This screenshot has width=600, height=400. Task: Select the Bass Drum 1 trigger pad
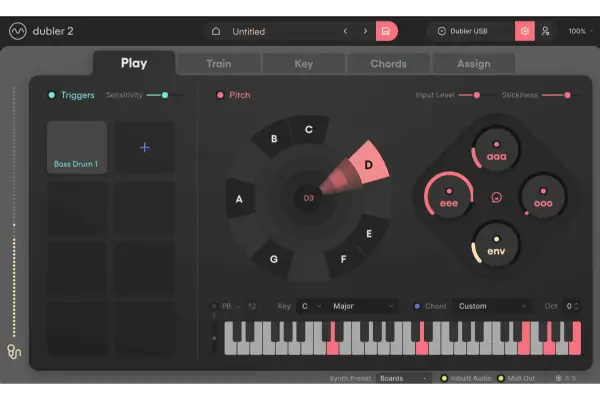click(77, 147)
